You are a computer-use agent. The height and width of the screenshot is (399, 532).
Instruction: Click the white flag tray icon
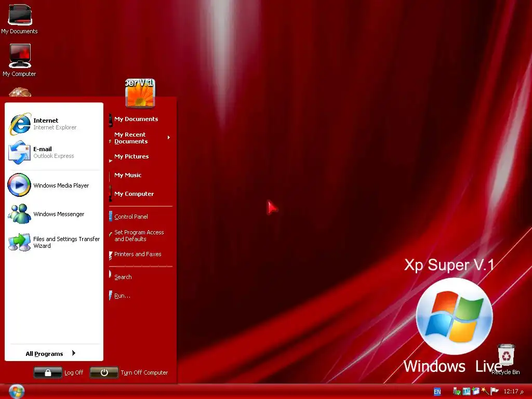click(x=495, y=391)
